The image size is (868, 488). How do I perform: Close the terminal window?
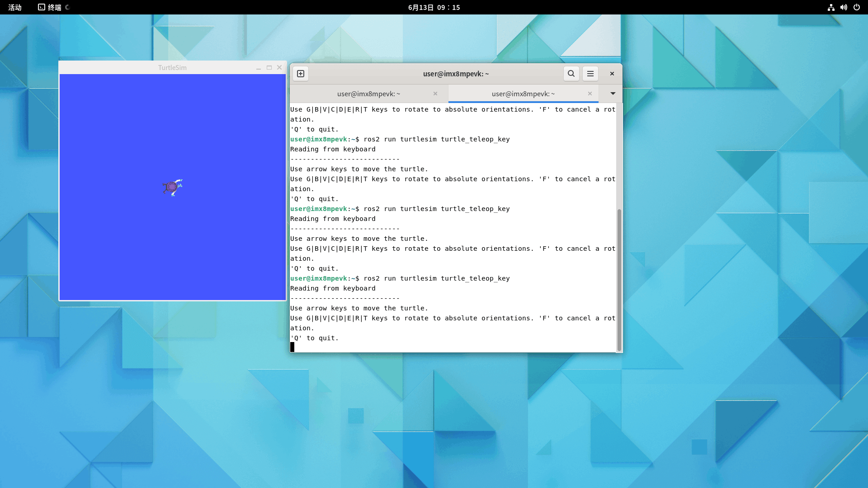click(612, 74)
